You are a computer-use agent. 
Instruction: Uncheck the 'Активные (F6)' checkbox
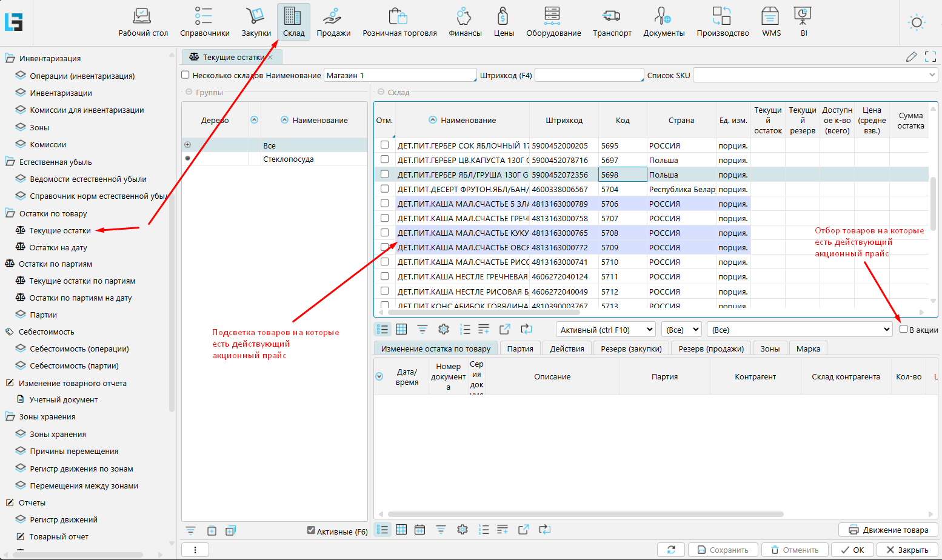[x=311, y=530]
